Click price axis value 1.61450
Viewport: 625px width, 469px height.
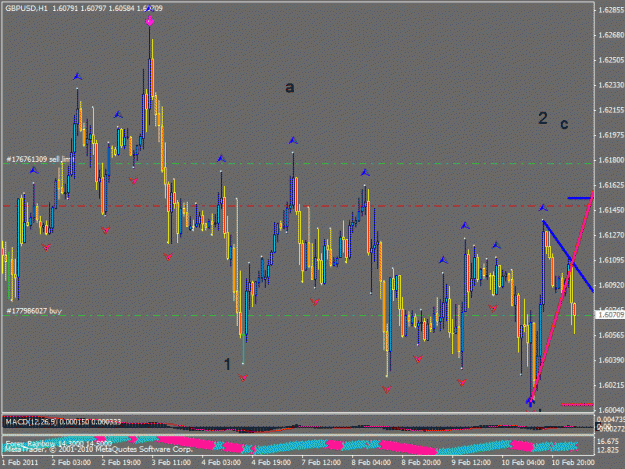coord(611,210)
